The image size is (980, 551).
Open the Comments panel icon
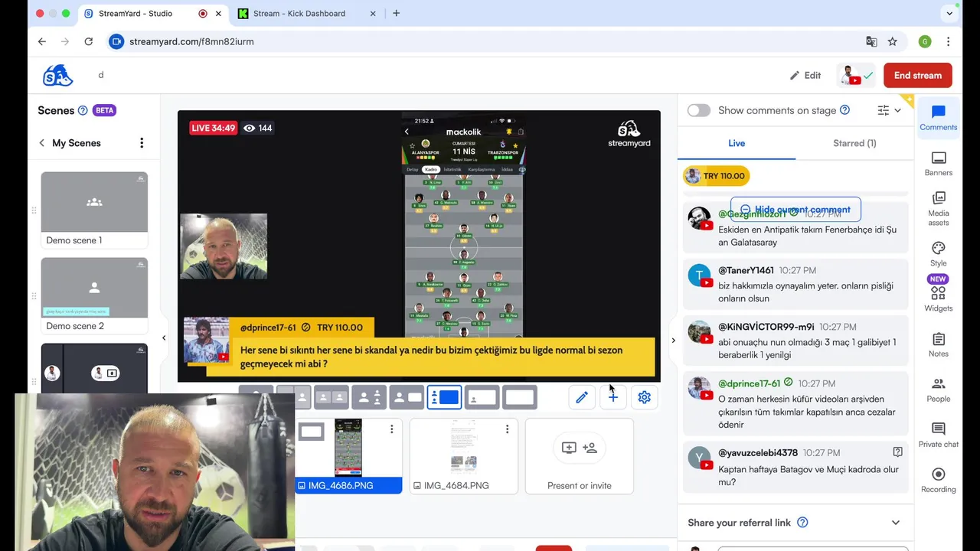939,118
